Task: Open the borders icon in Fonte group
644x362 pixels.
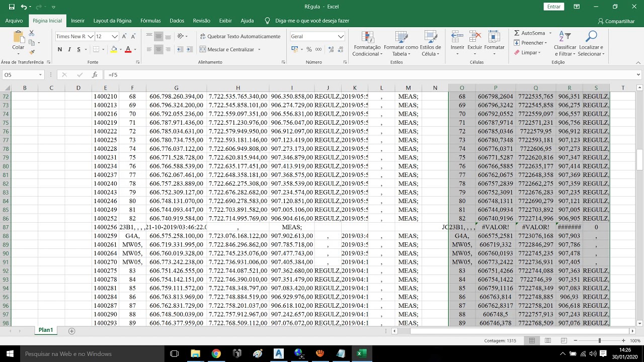Action: [x=96, y=49]
